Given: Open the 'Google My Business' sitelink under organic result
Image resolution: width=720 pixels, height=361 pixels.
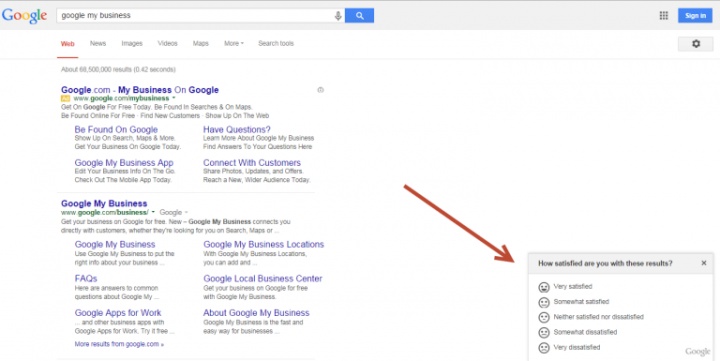Looking at the screenshot, I should 115,244.
